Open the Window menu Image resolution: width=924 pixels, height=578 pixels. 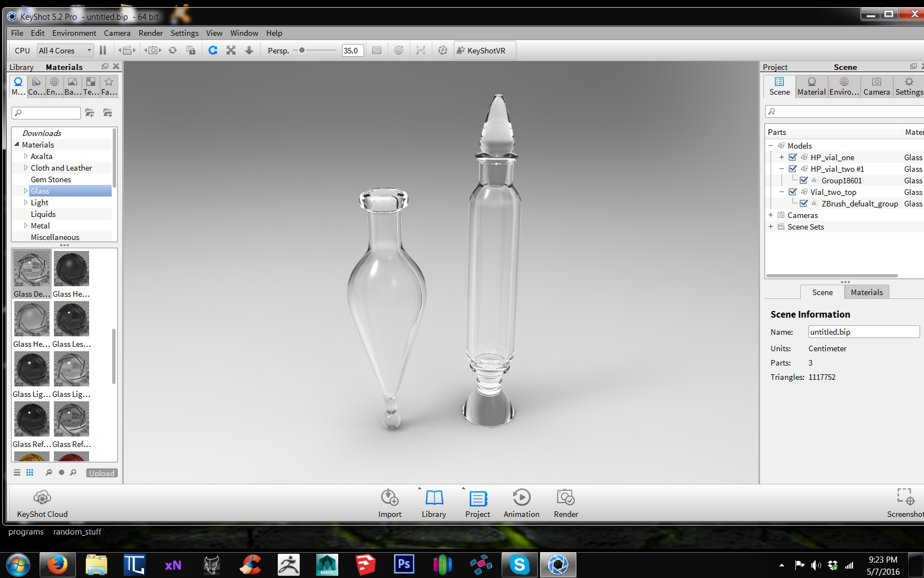pos(244,33)
